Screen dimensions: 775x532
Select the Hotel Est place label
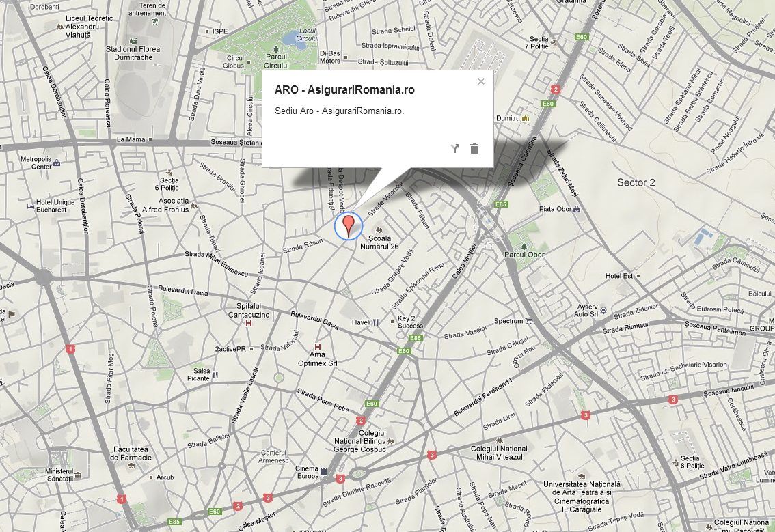(x=618, y=276)
